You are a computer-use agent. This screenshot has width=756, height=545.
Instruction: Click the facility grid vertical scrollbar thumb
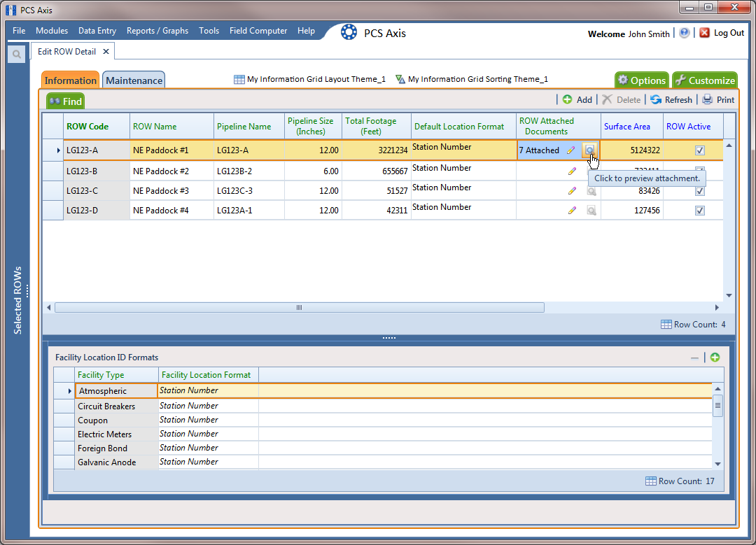tap(718, 406)
